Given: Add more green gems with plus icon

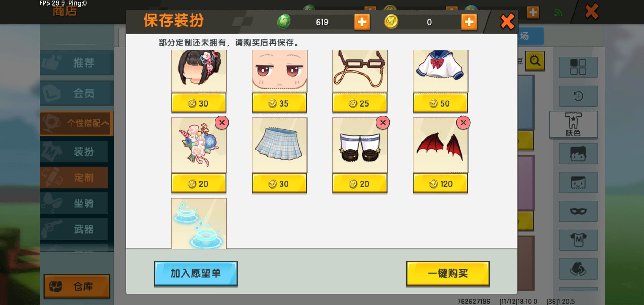Looking at the screenshot, I should coord(362,22).
